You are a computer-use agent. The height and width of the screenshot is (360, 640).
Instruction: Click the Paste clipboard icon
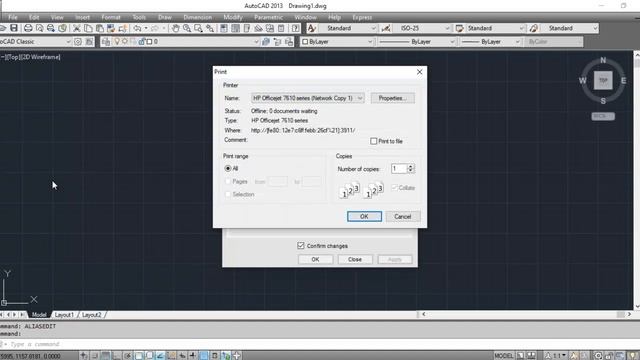pos(99,28)
